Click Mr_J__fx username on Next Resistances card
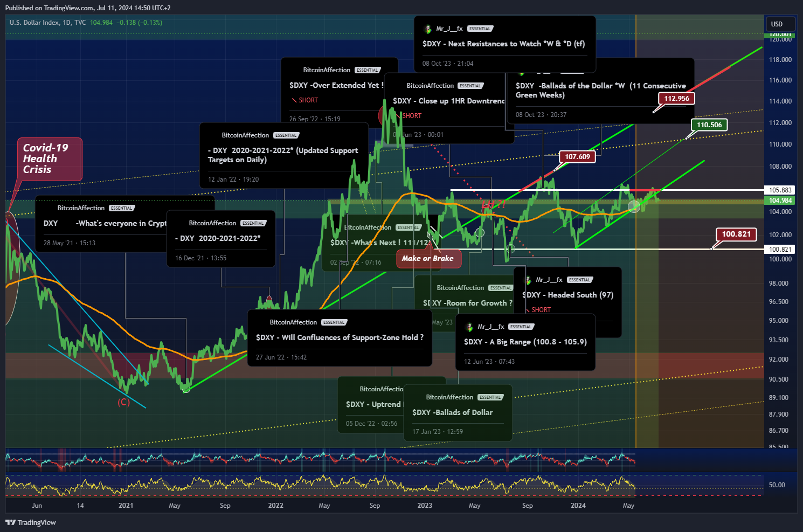 [x=449, y=29]
